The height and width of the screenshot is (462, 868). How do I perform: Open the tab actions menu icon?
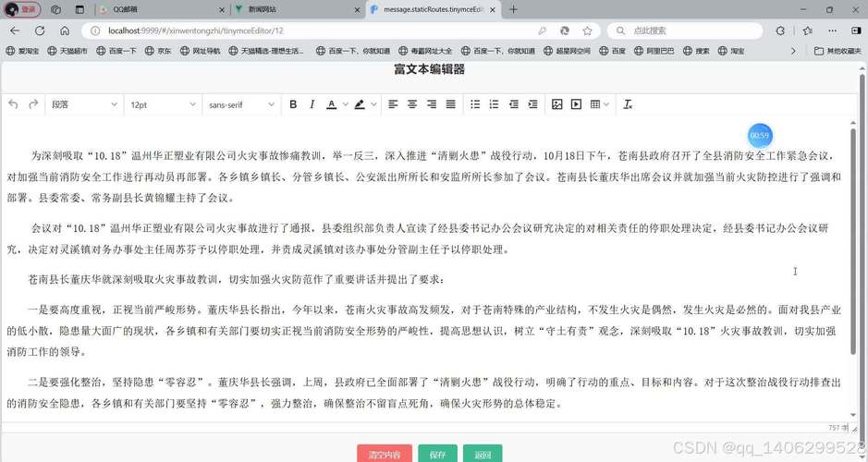79,9
